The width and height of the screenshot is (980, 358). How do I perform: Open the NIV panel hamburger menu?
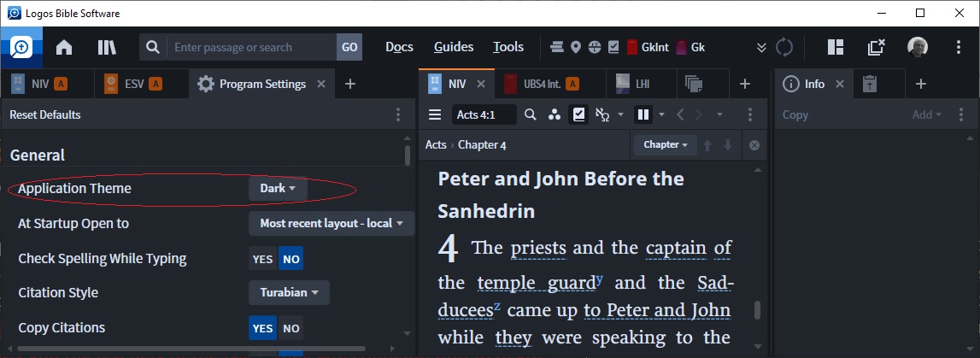click(435, 114)
